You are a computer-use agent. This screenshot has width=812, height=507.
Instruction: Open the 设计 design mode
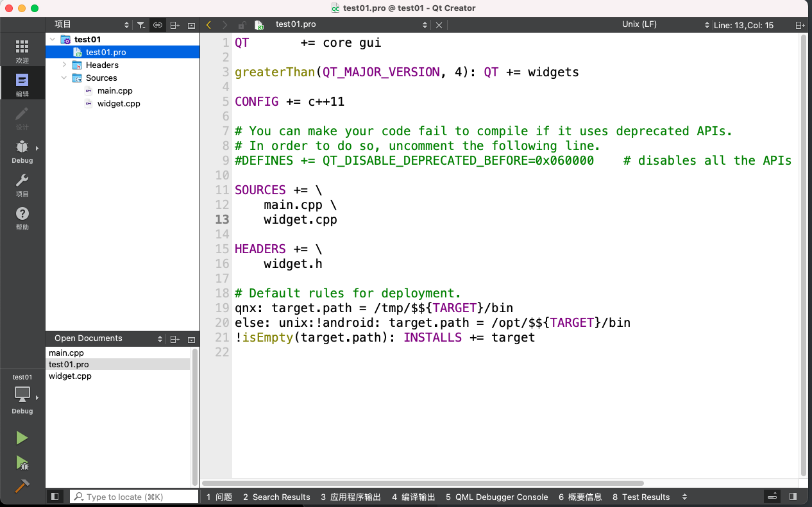[x=22, y=118]
